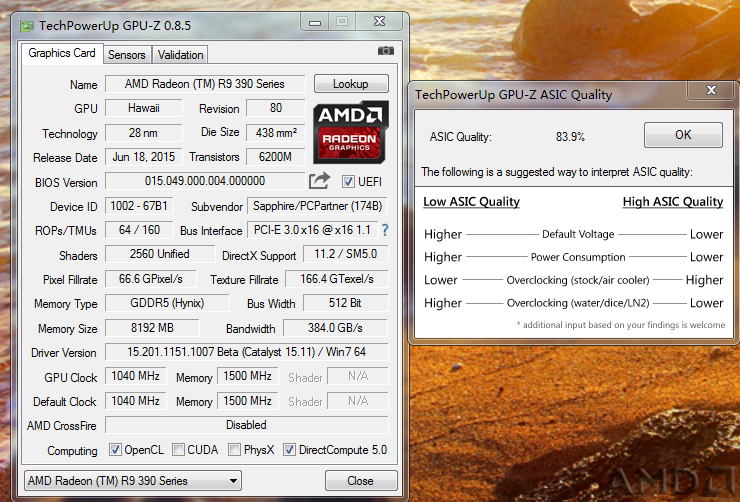Click the AMD Radeon Graphics logo

point(351,133)
